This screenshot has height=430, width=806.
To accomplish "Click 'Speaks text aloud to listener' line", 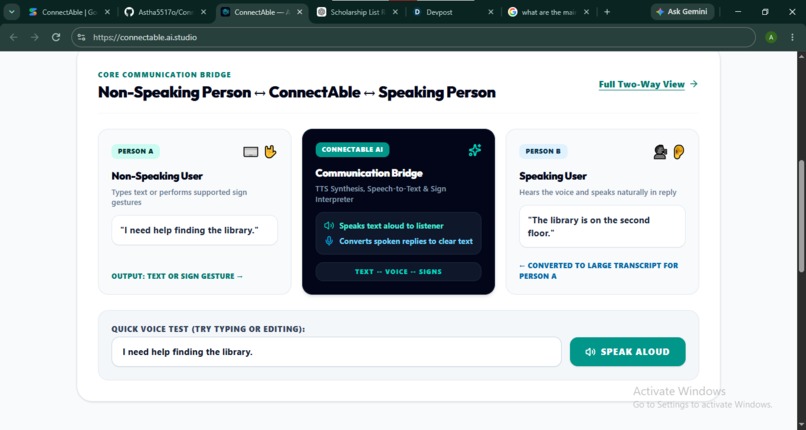I will (391, 226).
